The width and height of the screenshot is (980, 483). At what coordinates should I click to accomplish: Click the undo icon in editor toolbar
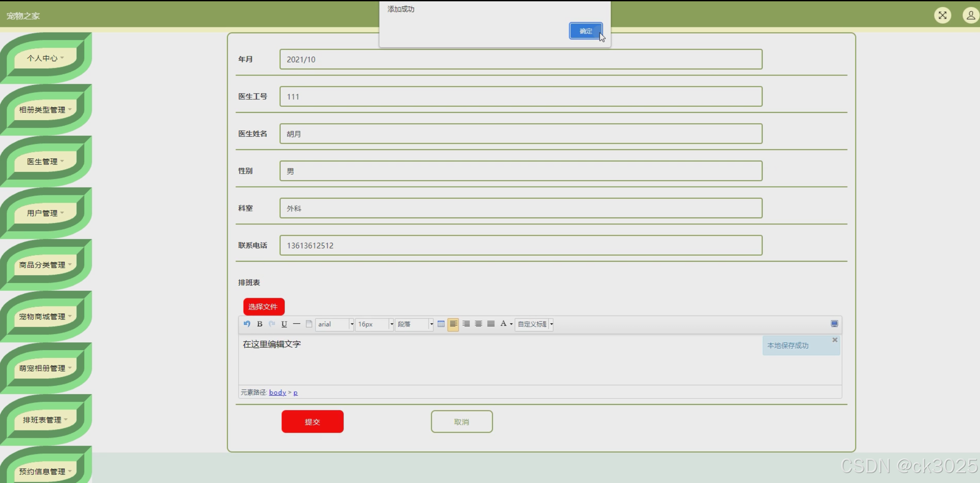click(247, 324)
